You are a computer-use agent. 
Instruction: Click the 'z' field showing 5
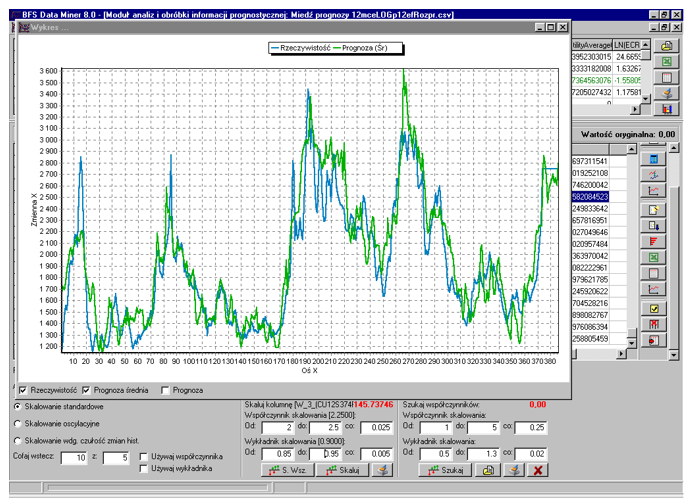(x=116, y=457)
